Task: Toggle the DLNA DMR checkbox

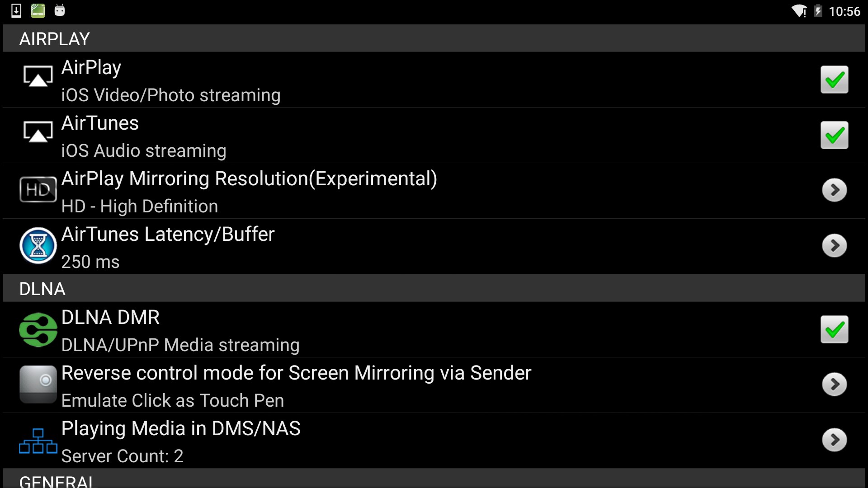Action: click(834, 329)
